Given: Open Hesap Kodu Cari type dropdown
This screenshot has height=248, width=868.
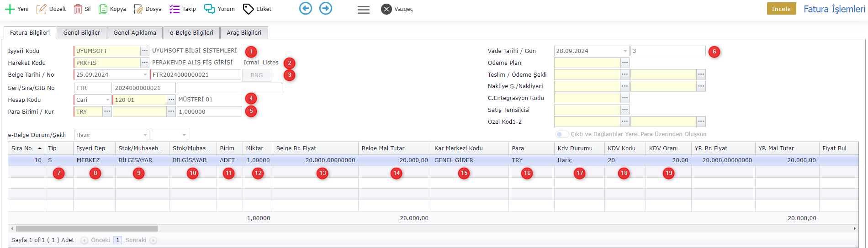Looking at the screenshot, I should [x=108, y=100].
